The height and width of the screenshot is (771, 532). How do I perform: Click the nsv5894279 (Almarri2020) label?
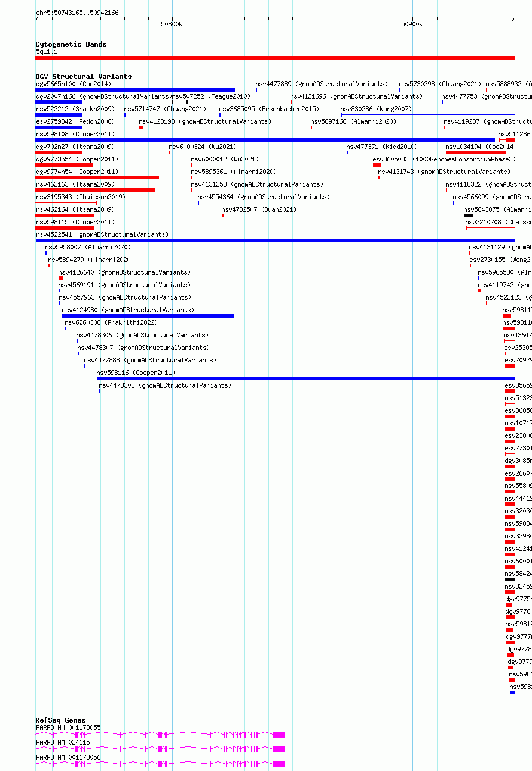click(x=91, y=260)
